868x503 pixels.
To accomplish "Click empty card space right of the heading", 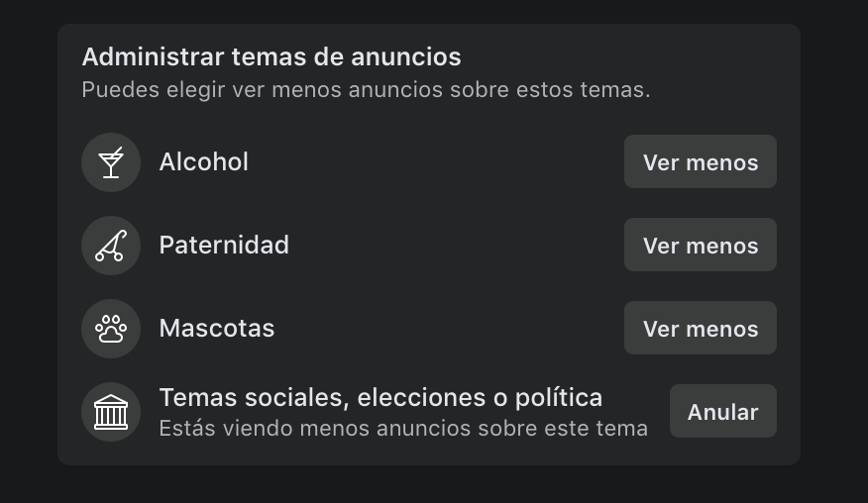I will click(634, 57).
